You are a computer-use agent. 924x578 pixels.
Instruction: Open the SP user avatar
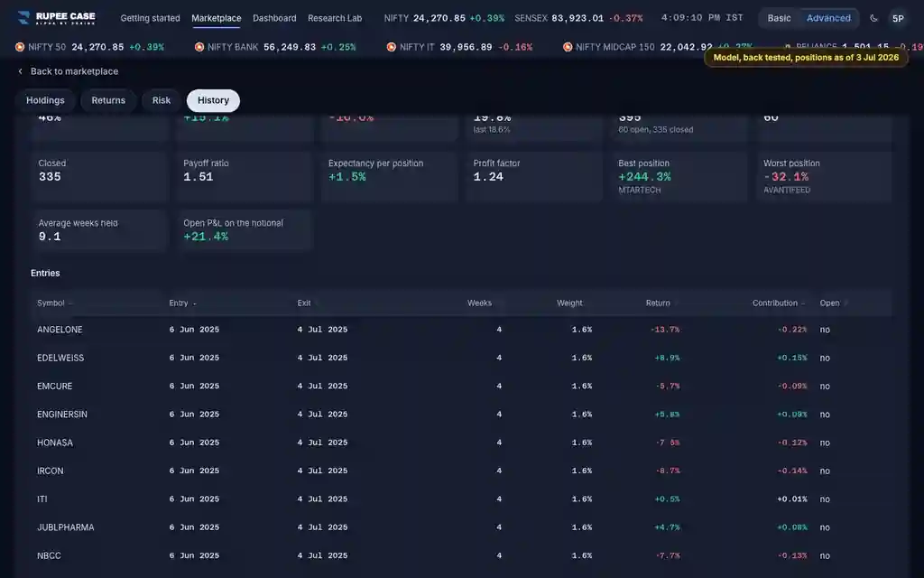898,18
